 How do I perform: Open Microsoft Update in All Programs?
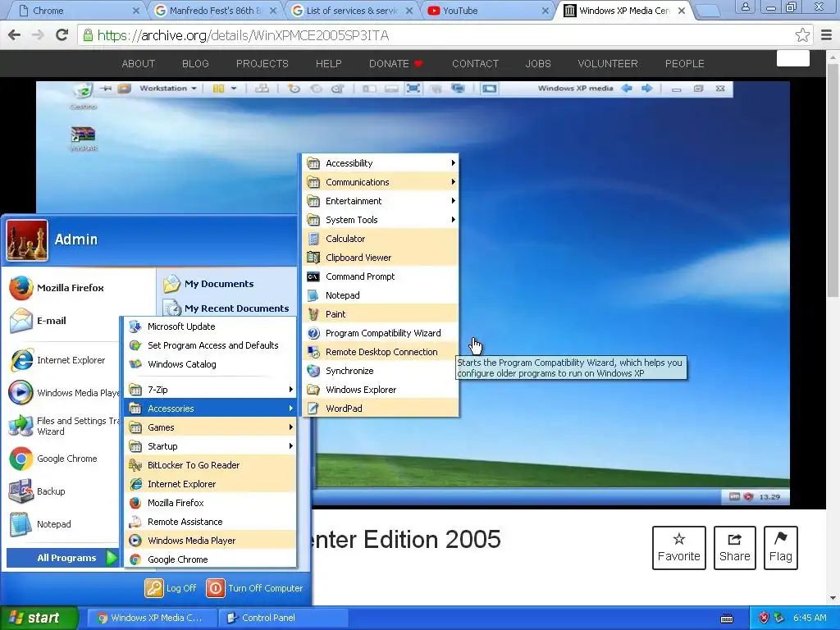210,326
